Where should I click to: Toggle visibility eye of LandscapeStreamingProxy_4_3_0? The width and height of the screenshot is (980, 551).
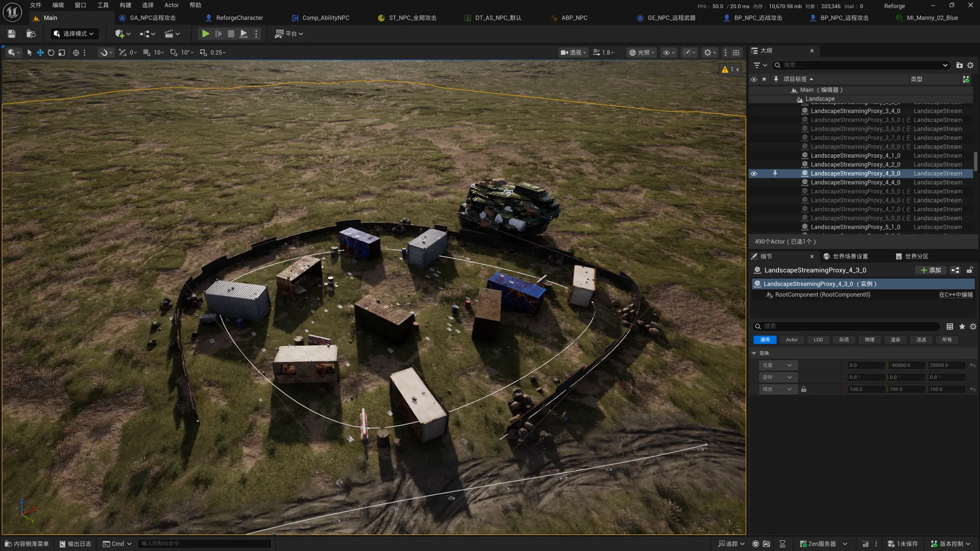pyautogui.click(x=754, y=174)
